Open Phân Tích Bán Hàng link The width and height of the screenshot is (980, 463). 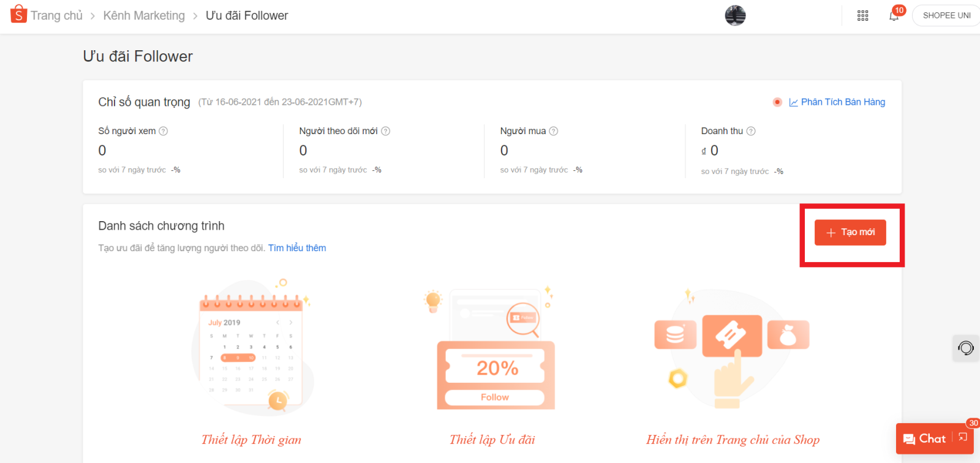coord(842,102)
